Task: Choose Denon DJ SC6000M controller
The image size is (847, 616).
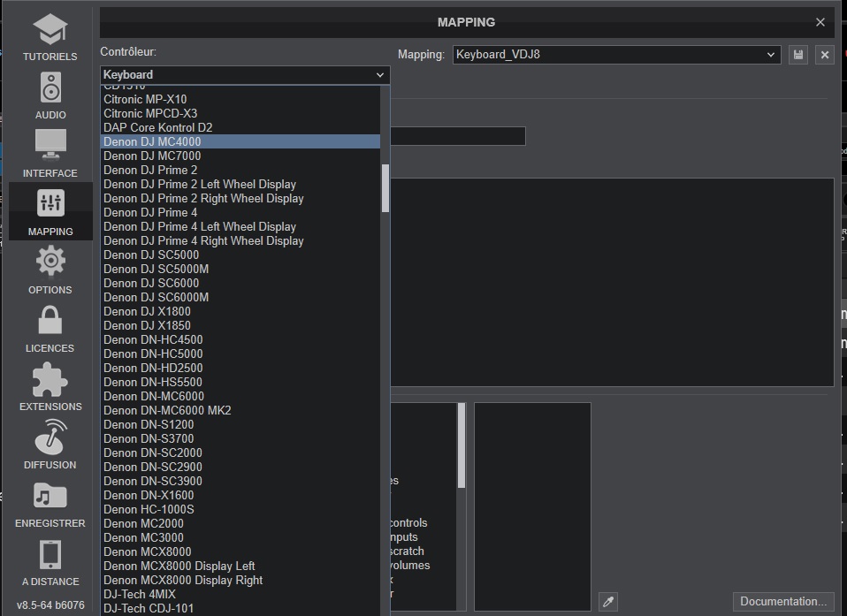Action: pyautogui.click(x=240, y=298)
